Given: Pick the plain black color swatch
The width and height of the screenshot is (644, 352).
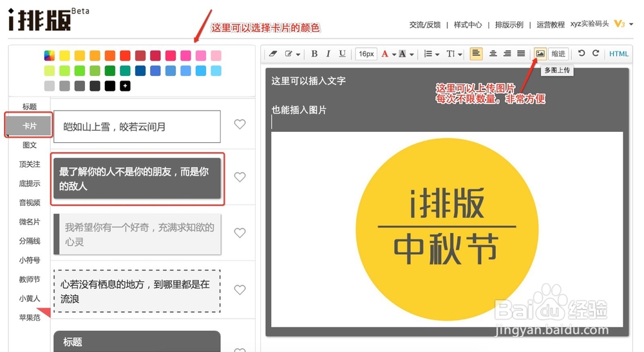Looking at the screenshot, I should [109, 86].
